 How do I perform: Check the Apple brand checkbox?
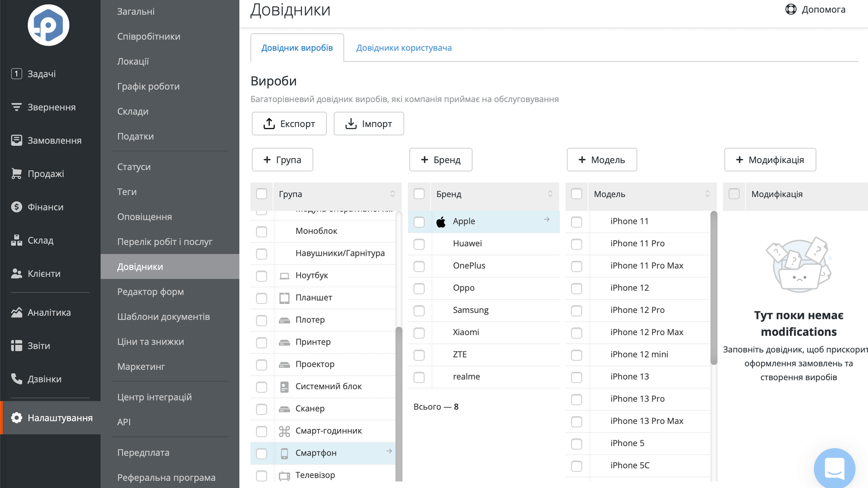coord(419,222)
